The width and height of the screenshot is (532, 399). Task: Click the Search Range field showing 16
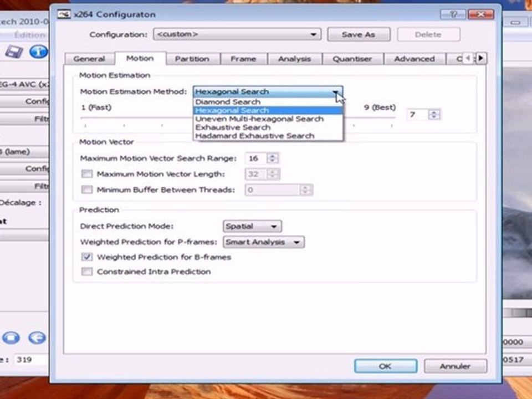coord(256,158)
